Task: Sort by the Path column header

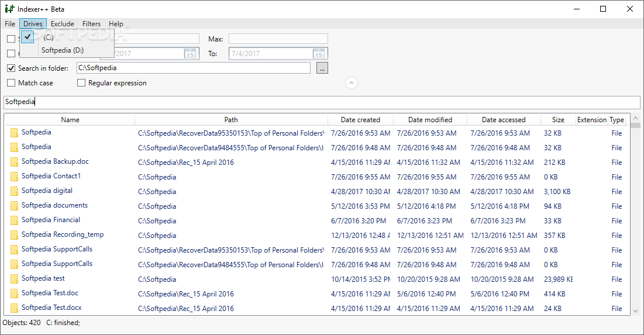Action: pos(231,120)
